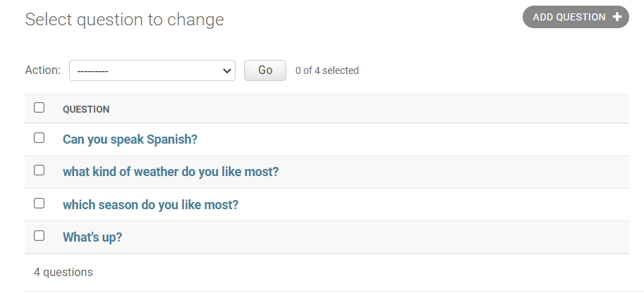
Task: Open the Action dropdown menu
Action: coord(152,70)
